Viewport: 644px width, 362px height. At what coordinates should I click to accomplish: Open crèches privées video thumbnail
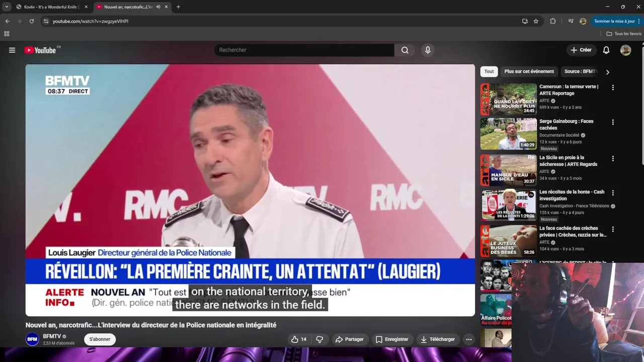point(508,241)
